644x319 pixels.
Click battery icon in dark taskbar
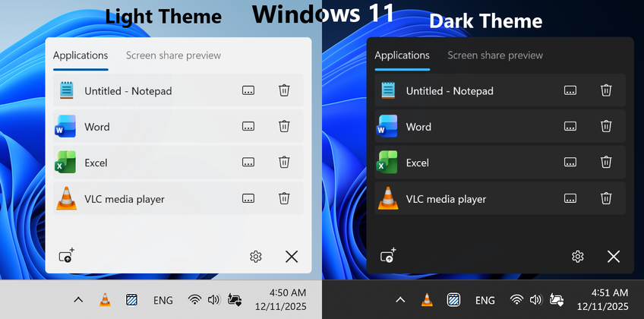(x=557, y=300)
